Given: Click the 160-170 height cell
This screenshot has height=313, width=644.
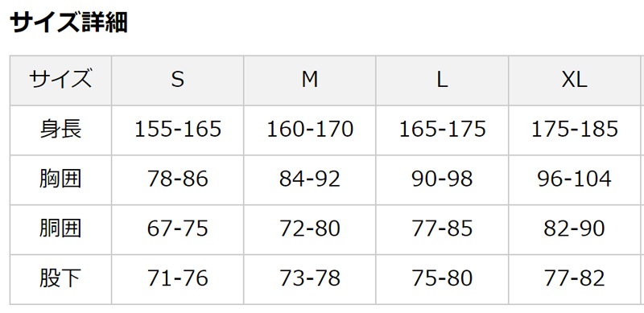Looking at the screenshot, I should click(310, 130).
